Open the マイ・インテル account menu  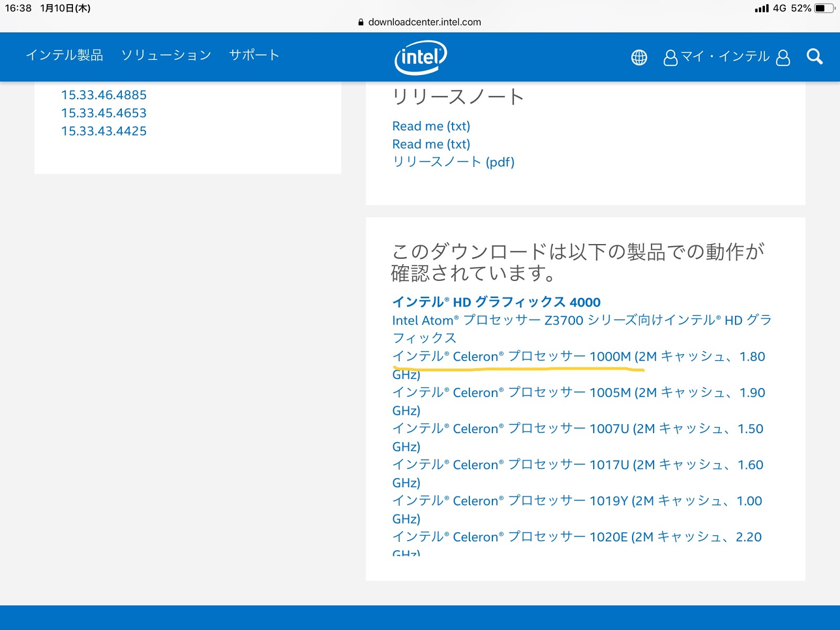click(x=725, y=57)
